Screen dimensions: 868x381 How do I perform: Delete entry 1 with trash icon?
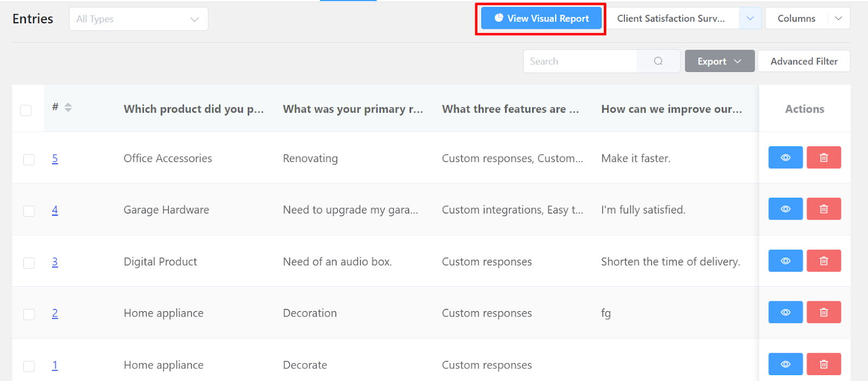[824, 364]
